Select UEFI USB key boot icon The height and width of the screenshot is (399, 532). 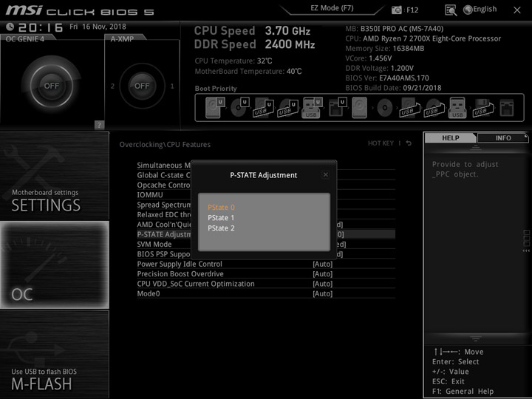pyautogui.click(x=312, y=108)
